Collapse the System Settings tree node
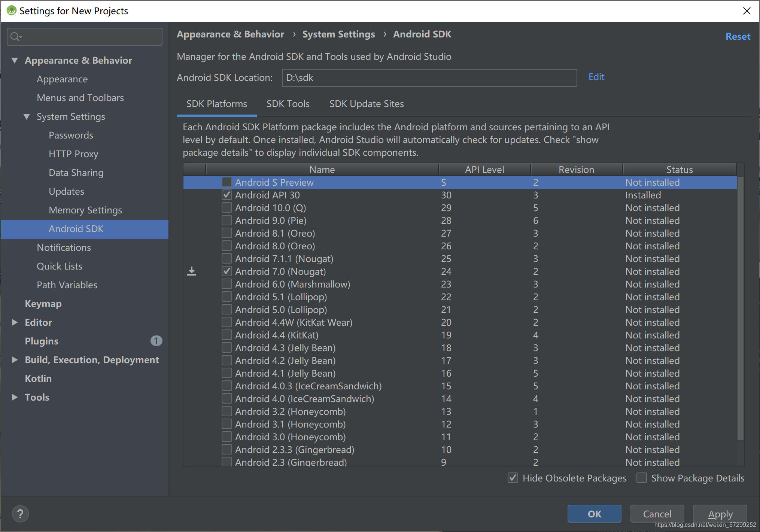 pos(27,116)
